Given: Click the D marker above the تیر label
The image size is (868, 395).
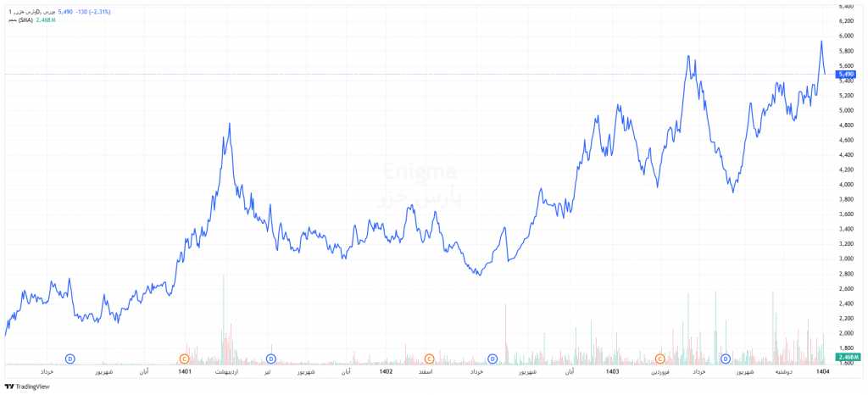Looking at the screenshot, I should tap(270, 359).
